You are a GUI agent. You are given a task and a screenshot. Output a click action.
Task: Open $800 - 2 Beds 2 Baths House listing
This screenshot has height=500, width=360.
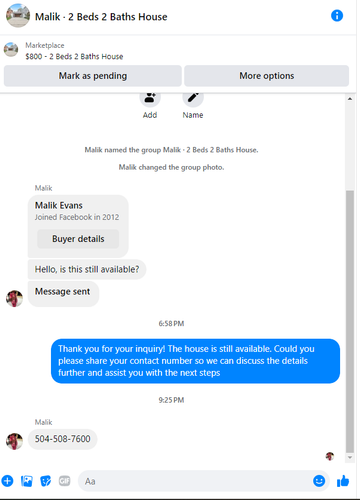click(x=74, y=56)
